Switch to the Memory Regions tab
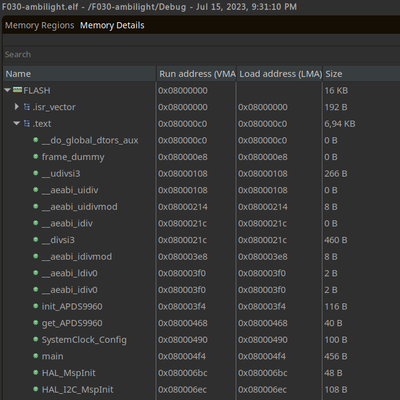 point(39,25)
